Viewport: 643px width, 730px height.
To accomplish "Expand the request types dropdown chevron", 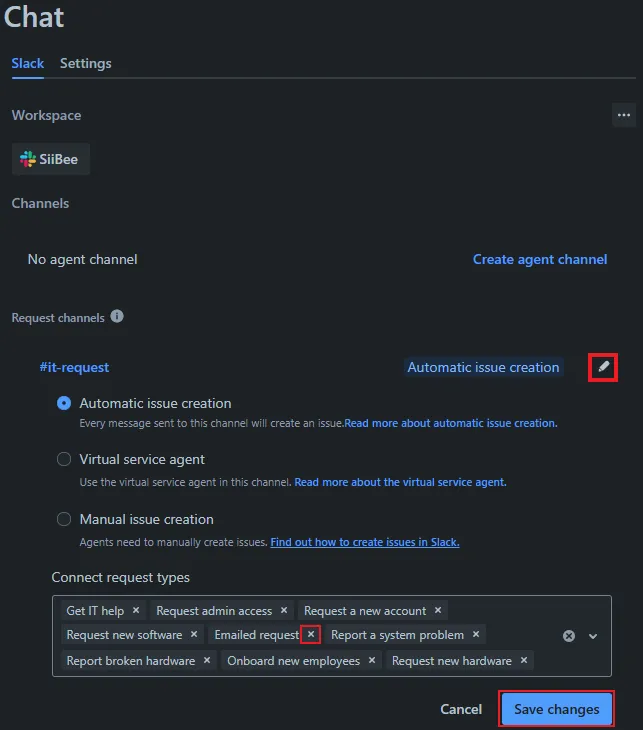I will point(593,636).
